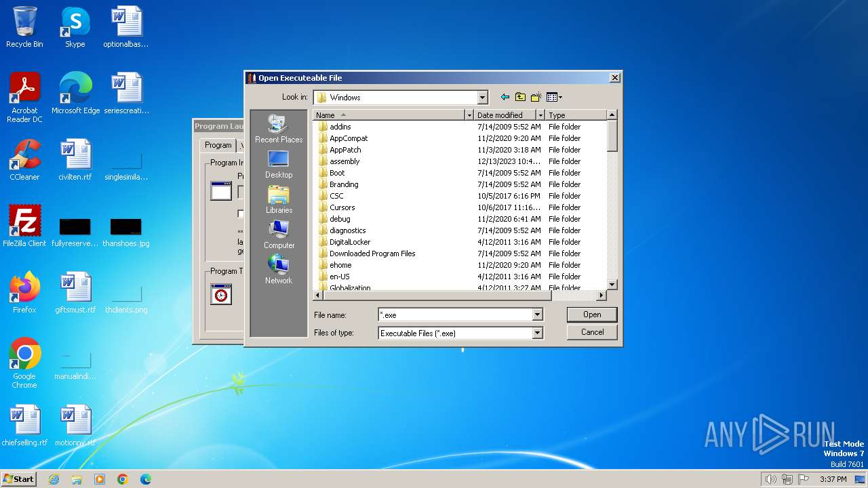The height and width of the screenshot is (488, 868).
Task: Sort file list by Name column
Action: [x=389, y=115]
